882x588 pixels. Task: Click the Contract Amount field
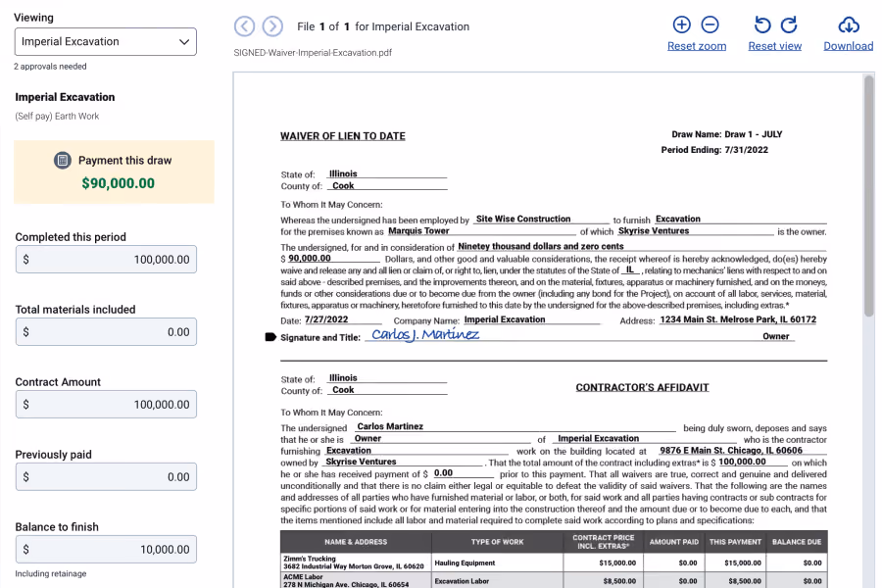pos(106,405)
